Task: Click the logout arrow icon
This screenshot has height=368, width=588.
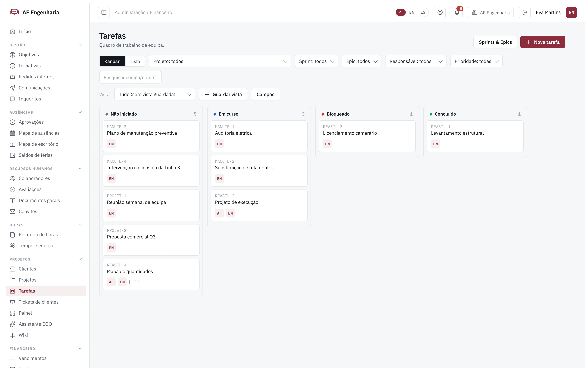Action: [x=525, y=12]
